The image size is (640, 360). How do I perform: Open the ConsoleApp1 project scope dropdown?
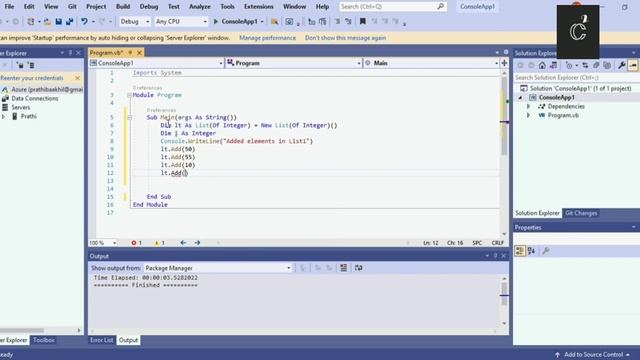click(x=156, y=63)
